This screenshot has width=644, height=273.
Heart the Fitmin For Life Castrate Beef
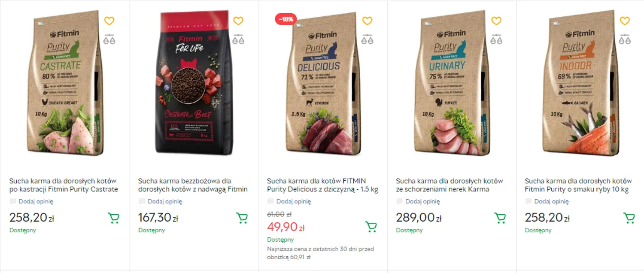point(238,21)
